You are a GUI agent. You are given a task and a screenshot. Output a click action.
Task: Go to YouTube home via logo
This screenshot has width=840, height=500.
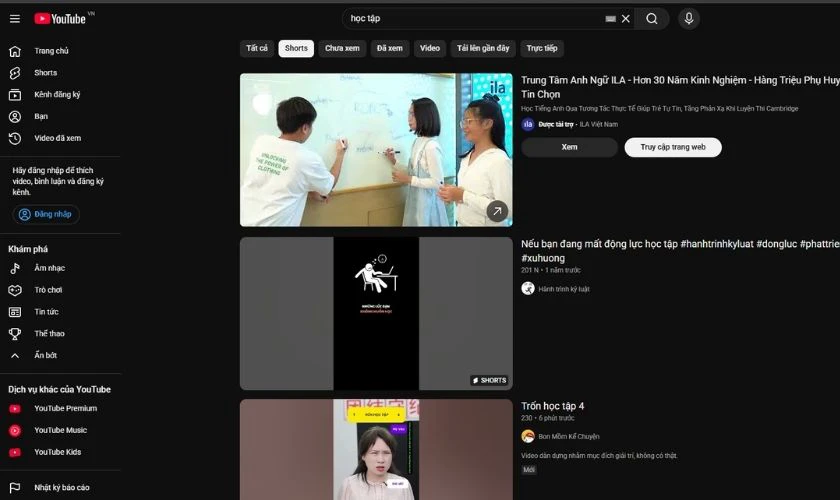point(60,19)
